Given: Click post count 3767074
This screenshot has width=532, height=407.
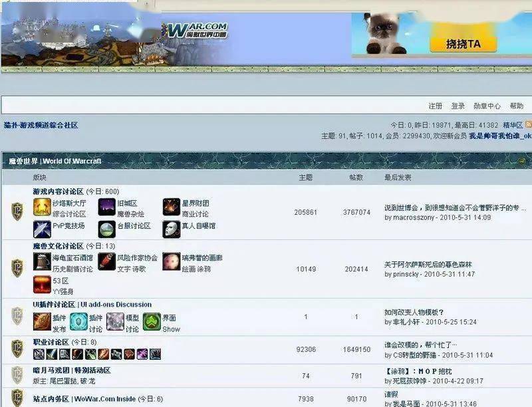Looking at the screenshot, I should coord(356,212).
